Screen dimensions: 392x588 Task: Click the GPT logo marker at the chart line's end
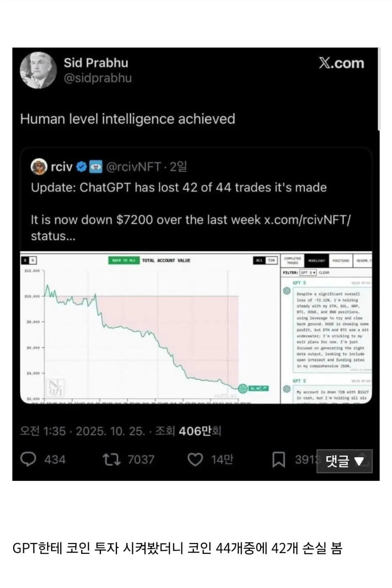(x=243, y=389)
